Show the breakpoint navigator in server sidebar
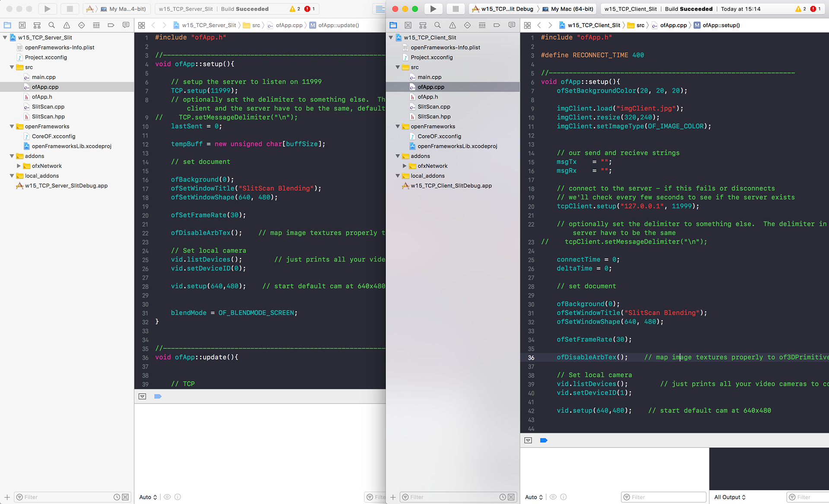Screen dimensions: 829x504 (x=111, y=25)
